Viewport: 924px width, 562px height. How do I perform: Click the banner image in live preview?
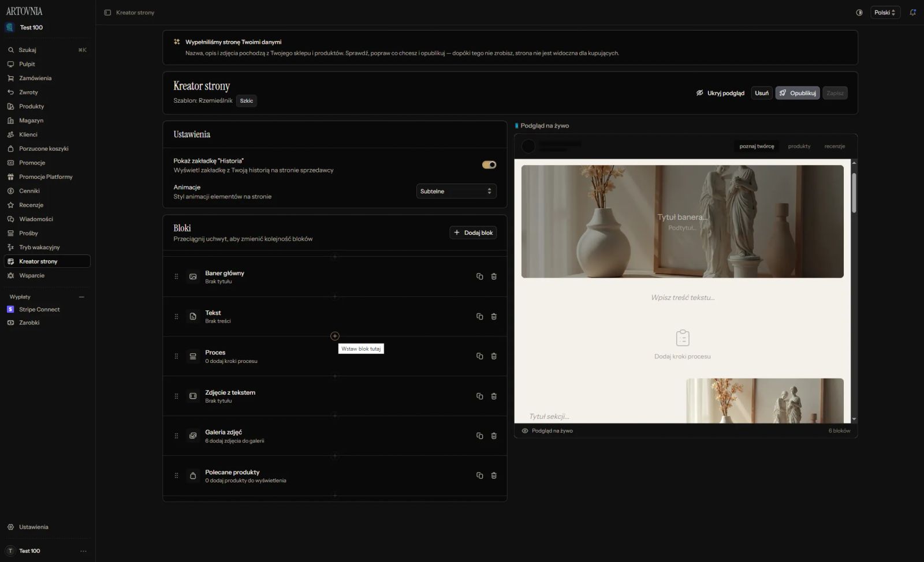pyautogui.click(x=683, y=222)
